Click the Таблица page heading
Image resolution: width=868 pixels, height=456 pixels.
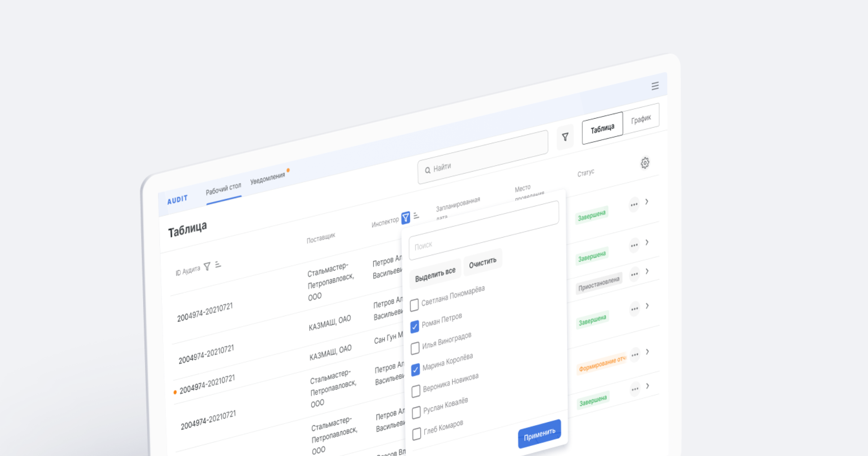[187, 229]
